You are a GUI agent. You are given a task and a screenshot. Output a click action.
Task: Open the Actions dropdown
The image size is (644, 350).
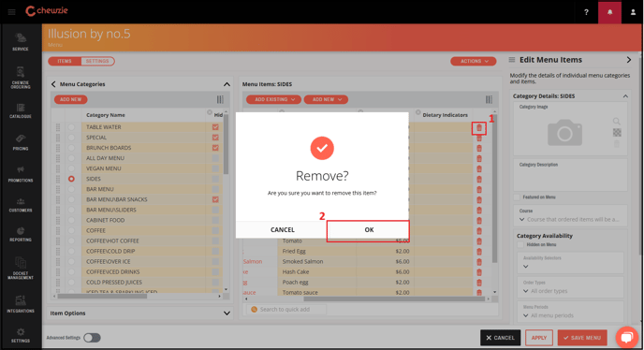pos(474,61)
